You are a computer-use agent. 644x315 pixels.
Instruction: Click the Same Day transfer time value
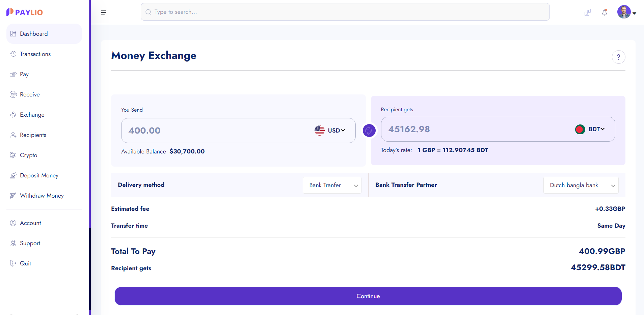(x=611, y=226)
